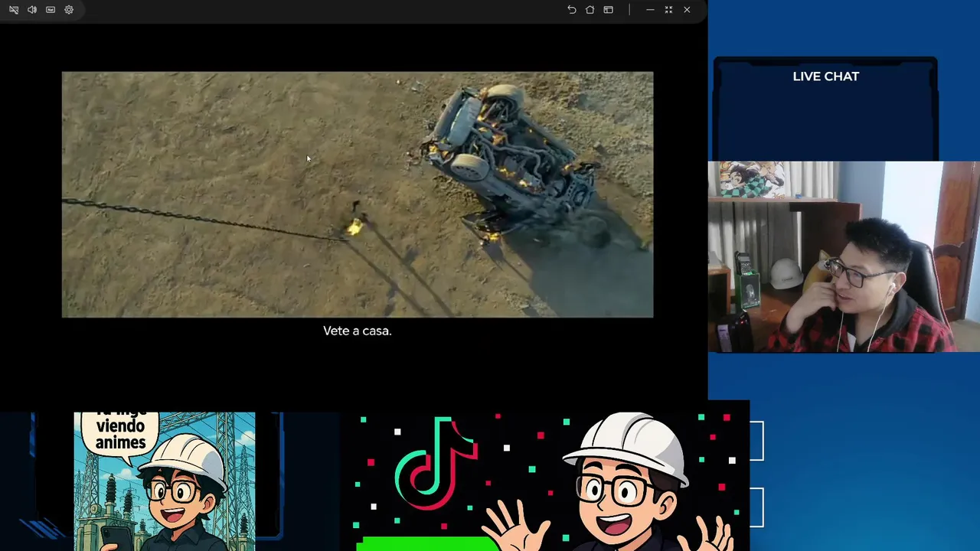The height and width of the screenshot is (551, 980).
Task: Toggle the screen-off icon in top-left toolbar
Action: coord(14,10)
